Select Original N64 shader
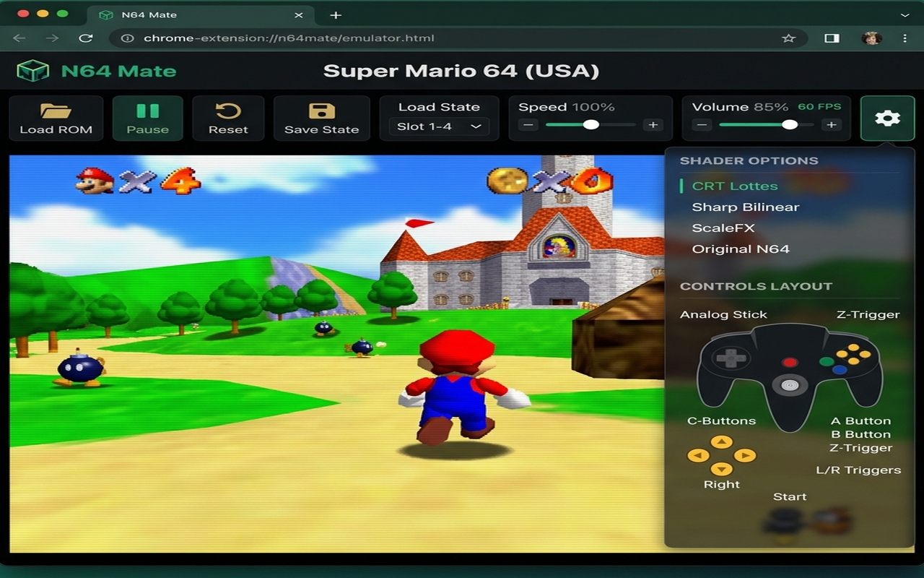This screenshot has width=924, height=578. [741, 249]
